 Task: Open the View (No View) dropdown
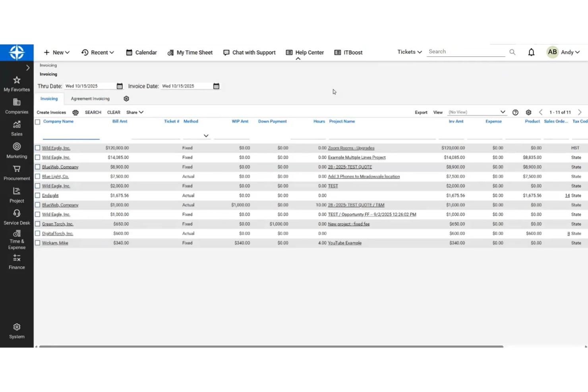tap(477, 112)
